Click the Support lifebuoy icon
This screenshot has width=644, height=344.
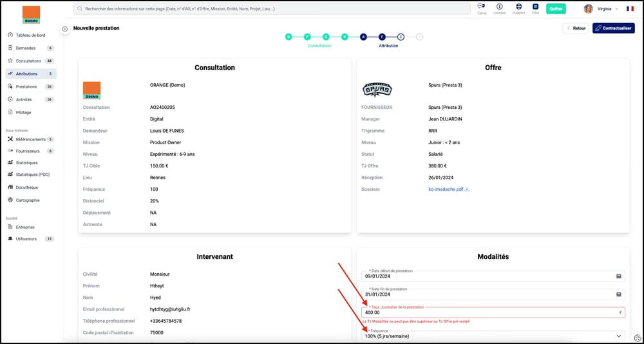pyautogui.click(x=518, y=7)
